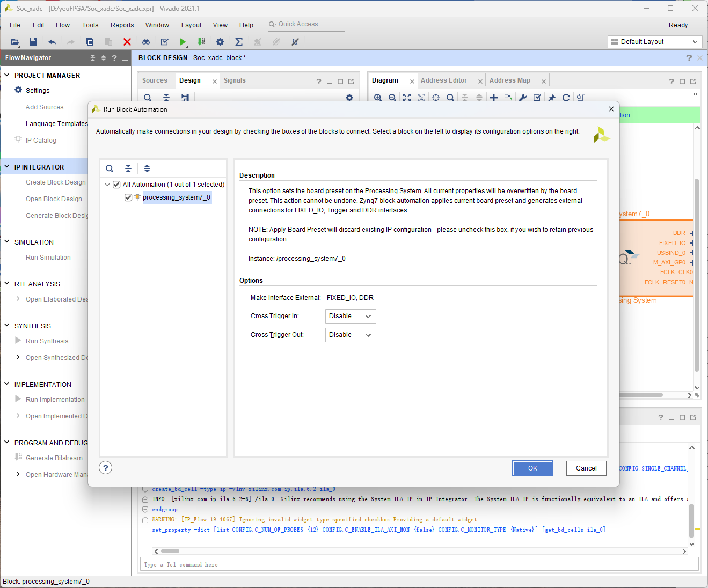Open the Default Layout dropdown

(x=655, y=42)
